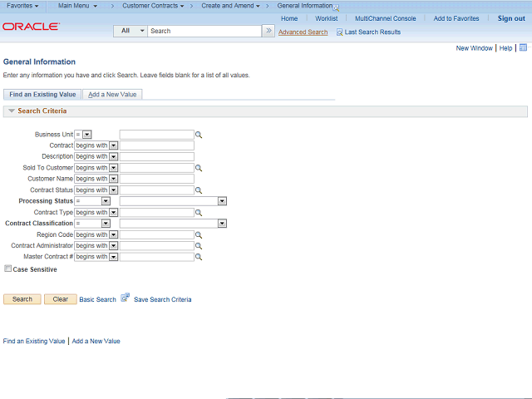The height and width of the screenshot is (399, 532).
Task: Open Customer Name operator dropdown
Action: coord(114,179)
